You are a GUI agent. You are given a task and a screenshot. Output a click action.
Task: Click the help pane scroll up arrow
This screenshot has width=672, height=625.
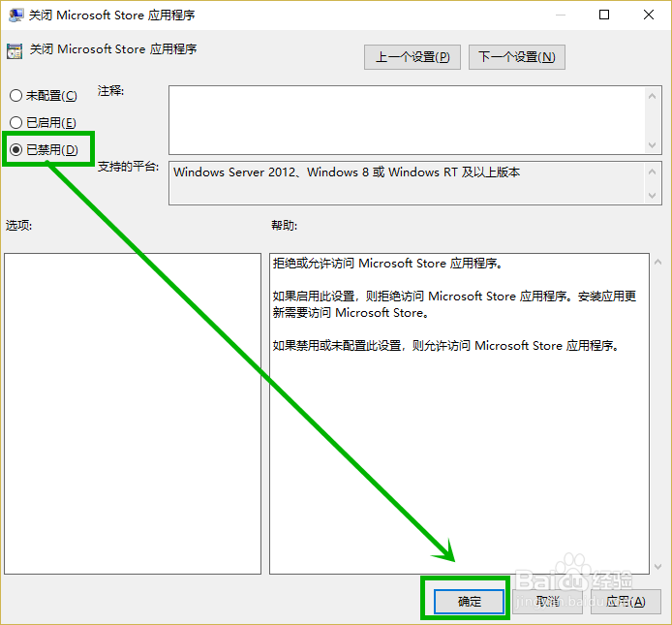coord(657,262)
